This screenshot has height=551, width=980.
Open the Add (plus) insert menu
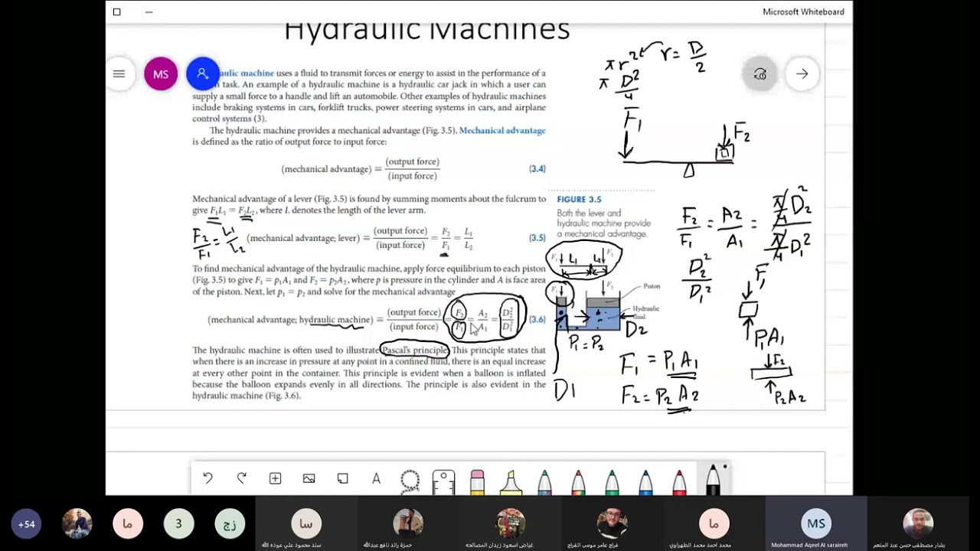coord(275,478)
